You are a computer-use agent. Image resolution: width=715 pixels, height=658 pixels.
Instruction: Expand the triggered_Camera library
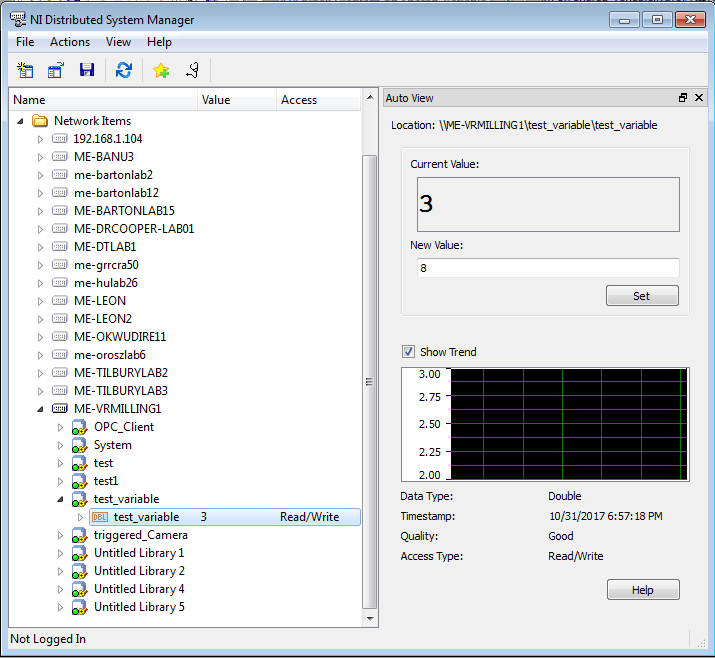60,535
